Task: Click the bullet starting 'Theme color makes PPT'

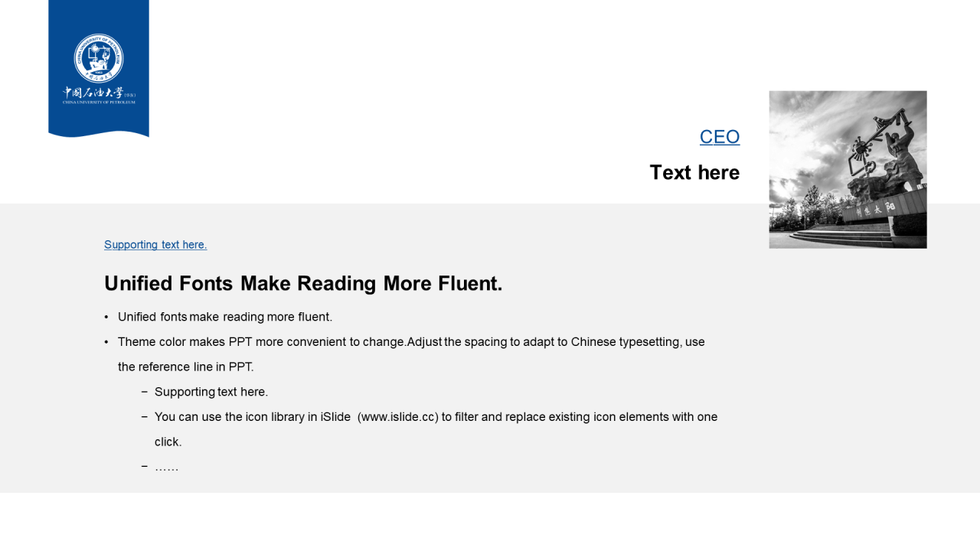Action: click(411, 342)
